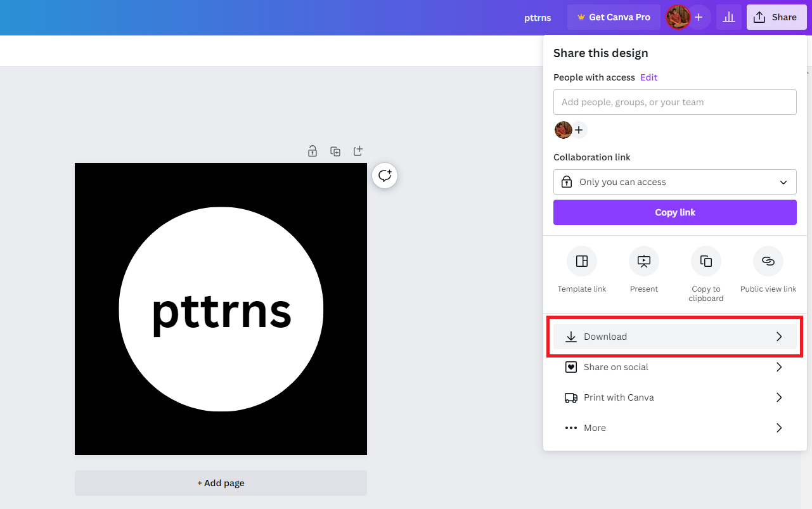Lock the page using the lock icon
The height and width of the screenshot is (509, 812).
pos(313,151)
